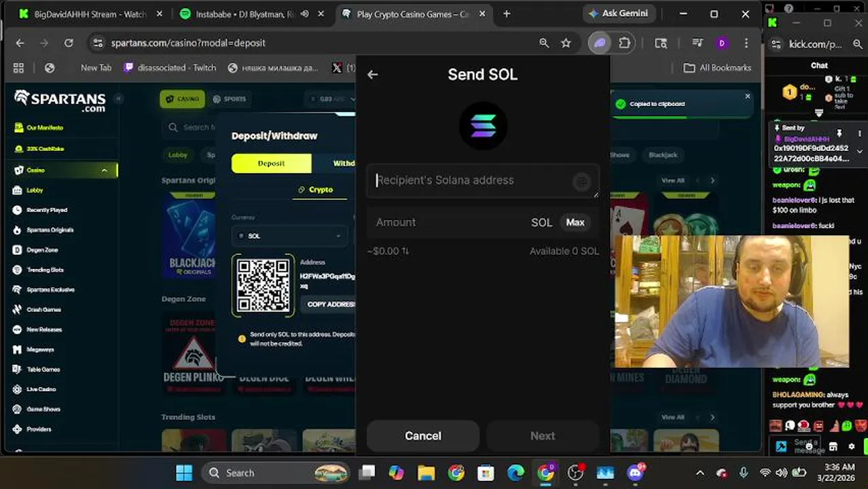The image size is (868, 489).
Task: Open the SOL currency dropdown
Action: (x=290, y=236)
